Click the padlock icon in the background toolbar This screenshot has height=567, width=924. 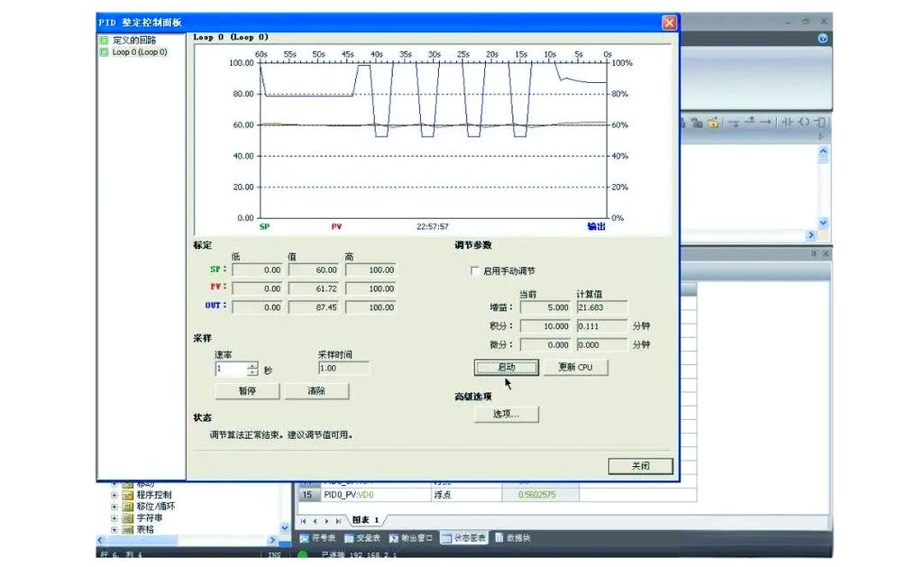(x=714, y=122)
